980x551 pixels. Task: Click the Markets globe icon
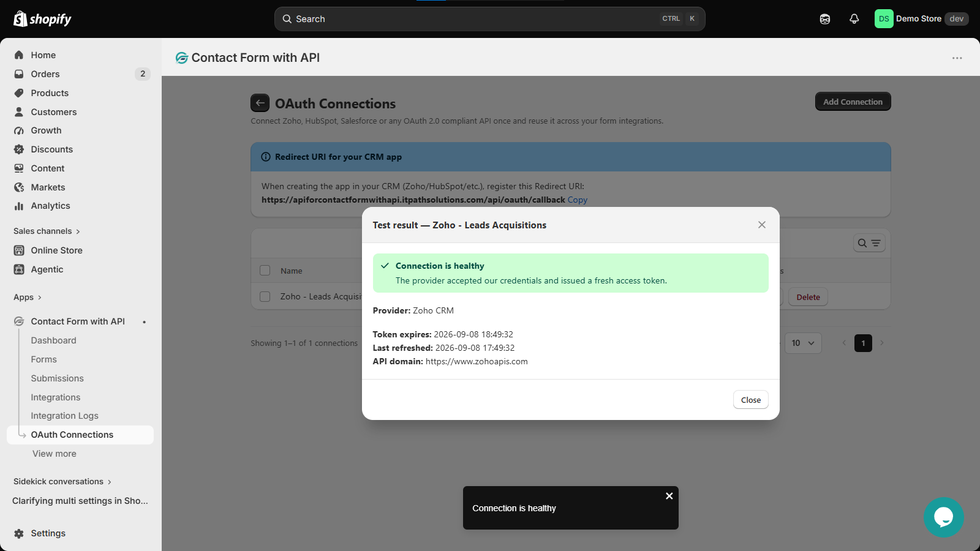coord(19,187)
